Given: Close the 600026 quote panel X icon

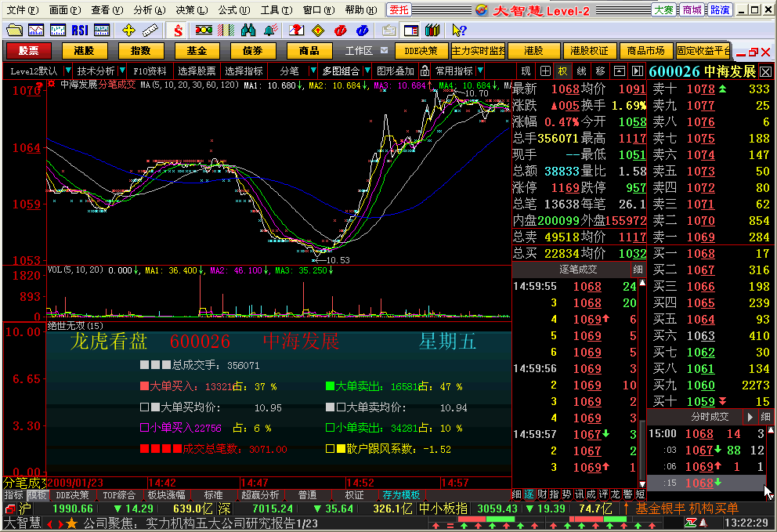Looking at the screenshot, I should click(765, 72).
